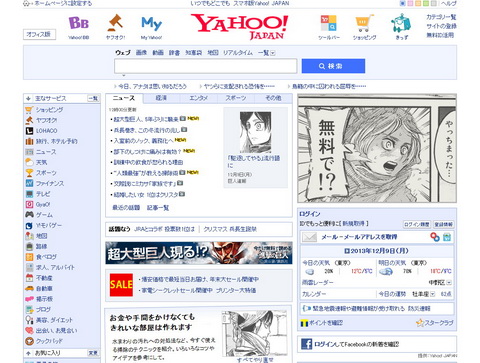
Task: Select the スポーツ news tab
Action: [x=236, y=98]
